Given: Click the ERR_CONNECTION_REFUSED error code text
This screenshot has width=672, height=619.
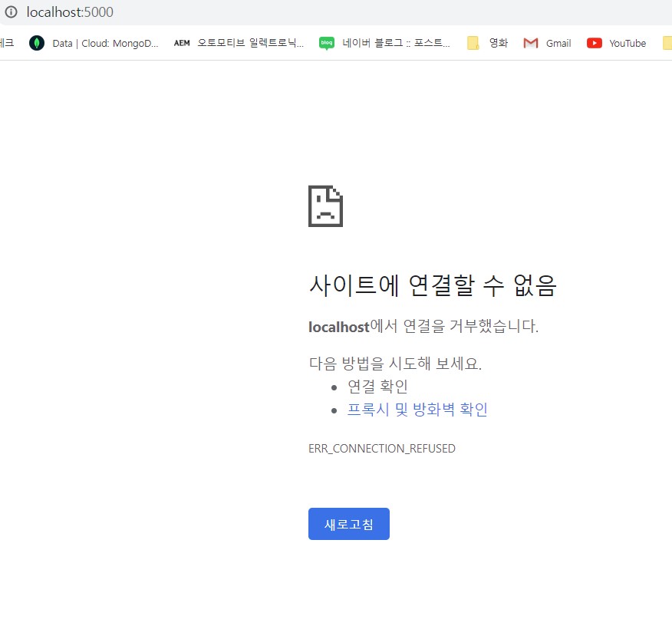Looking at the screenshot, I should (x=382, y=448).
